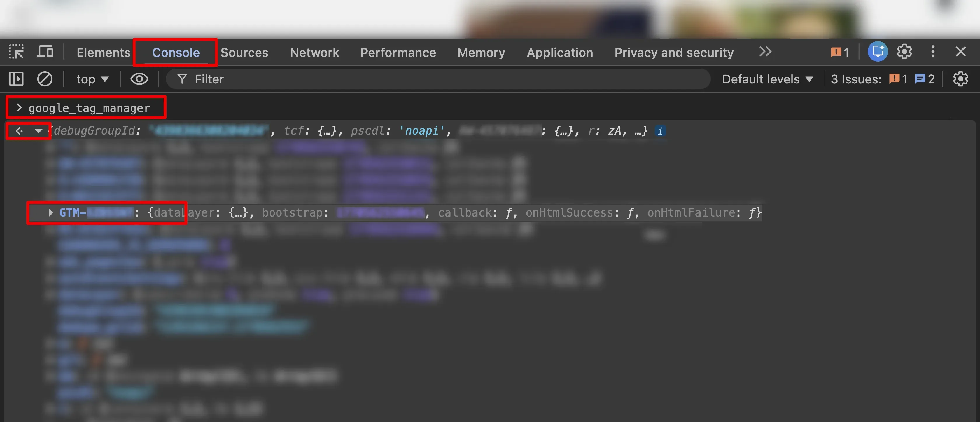Open the warning issue counter in tab bar

point(840,52)
